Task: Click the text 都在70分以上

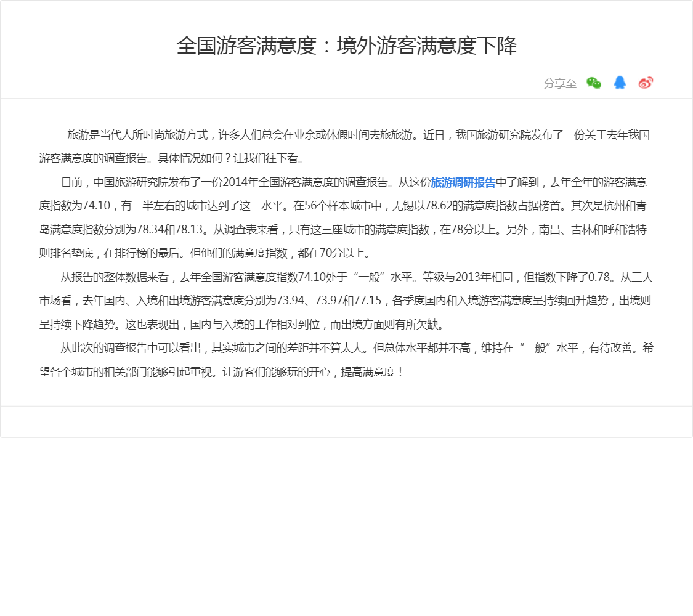Action: 331,254
